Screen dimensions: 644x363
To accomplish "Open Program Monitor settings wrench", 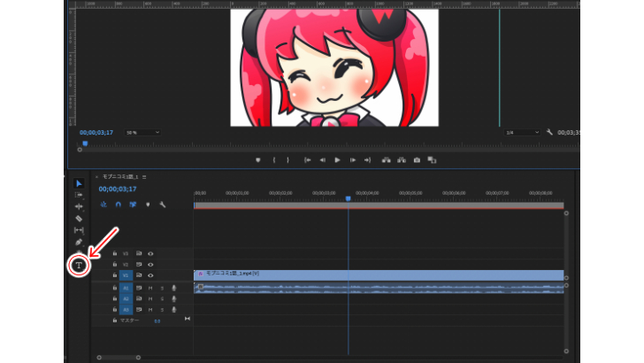I will [x=549, y=133].
